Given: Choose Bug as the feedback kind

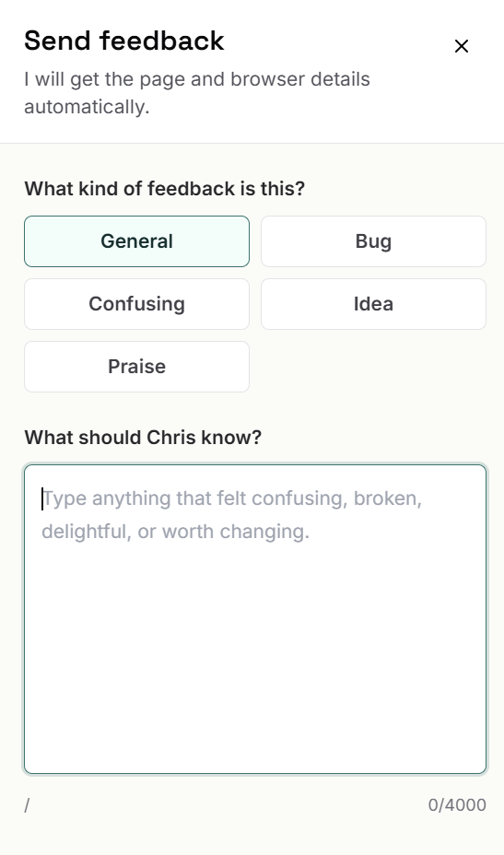Looking at the screenshot, I should (374, 241).
